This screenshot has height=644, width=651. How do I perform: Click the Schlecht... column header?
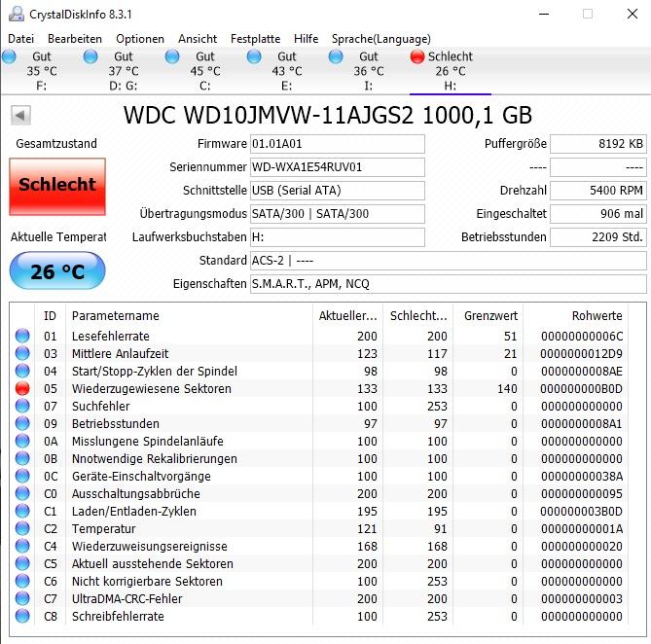pyautogui.click(x=418, y=316)
